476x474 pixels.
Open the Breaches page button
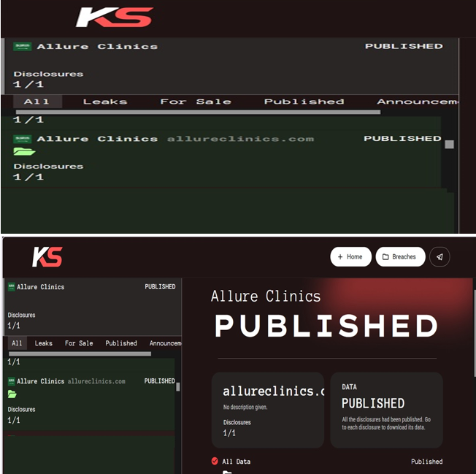[399, 257]
